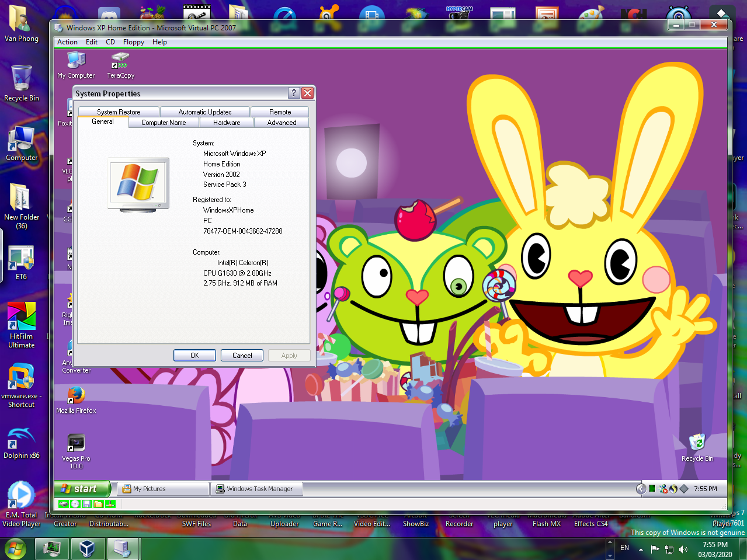Click the Windows 7 Start orb
The height and width of the screenshot is (560, 747).
point(16,549)
